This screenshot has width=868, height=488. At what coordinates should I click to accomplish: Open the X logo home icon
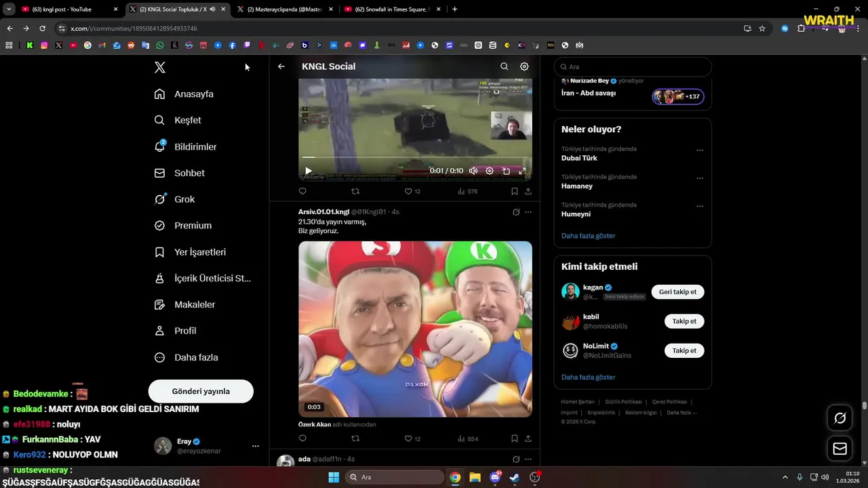tap(160, 67)
